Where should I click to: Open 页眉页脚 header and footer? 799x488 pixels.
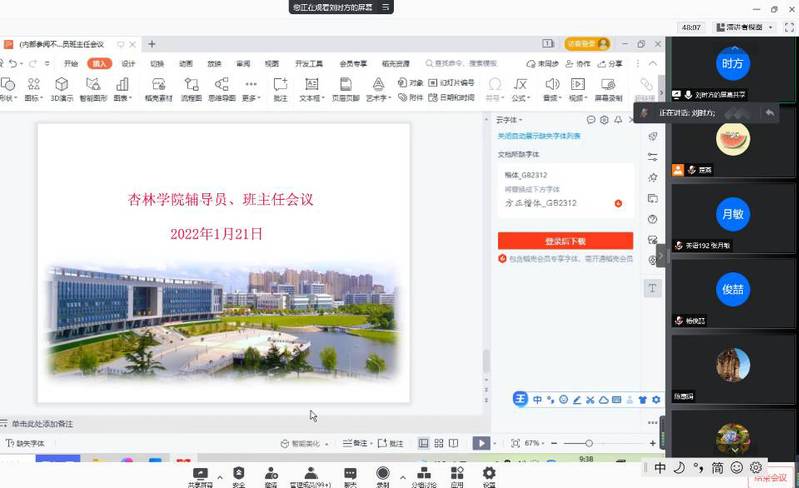point(345,89)
